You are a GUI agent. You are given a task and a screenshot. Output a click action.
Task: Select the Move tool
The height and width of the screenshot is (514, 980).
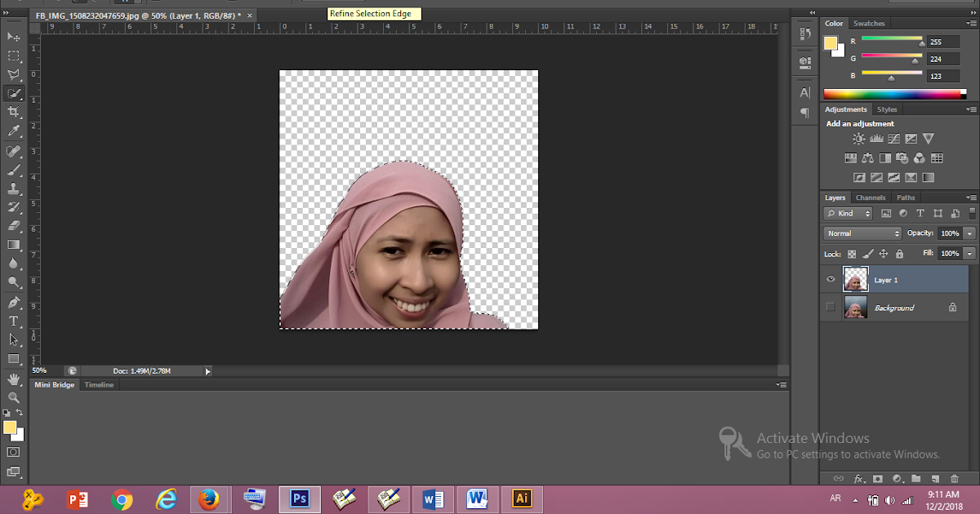coord(13,37)
